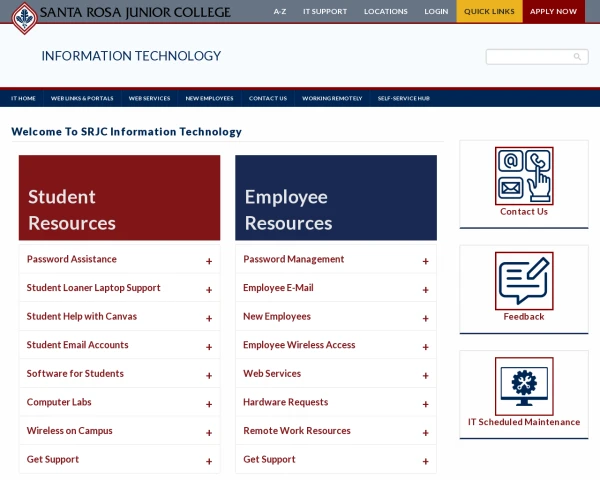Viewport: 600px width, 480px height.
Task: Expand plus icon beside Employee E-Mail
Action: click(x=426, y=290)
